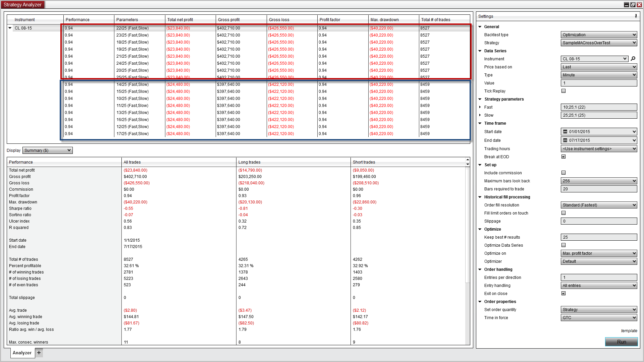Image resolution: width=644 pixels, height=362 pixels.
Task: Click the Keep best # results field
Action: pos(599,237)
